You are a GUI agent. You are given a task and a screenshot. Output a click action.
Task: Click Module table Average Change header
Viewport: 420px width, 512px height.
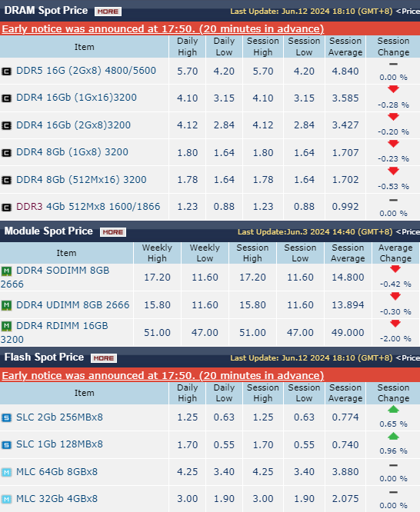click(395, 253)
